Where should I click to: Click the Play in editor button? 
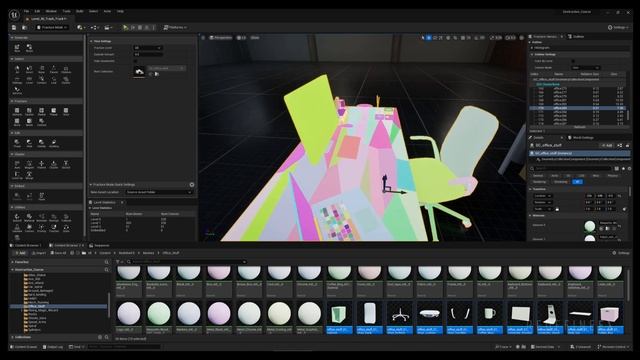(x=125, y=27)
